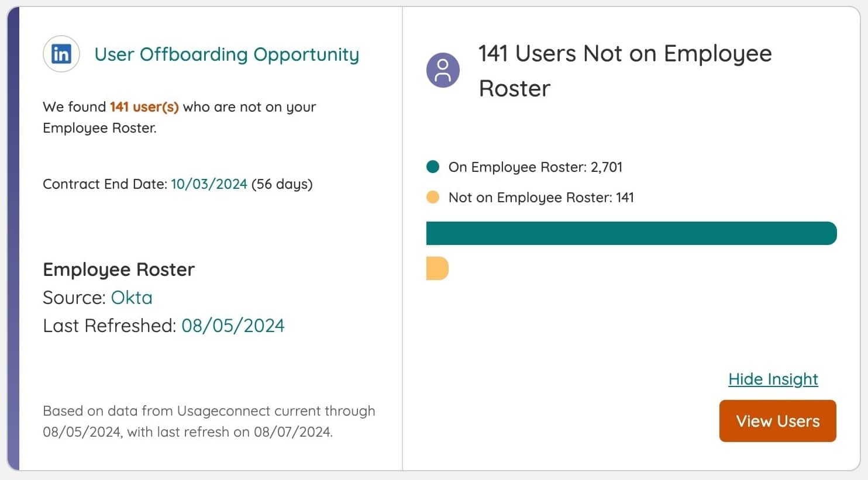Click the On Employee Roster: 2,701 label

(535, 167)
